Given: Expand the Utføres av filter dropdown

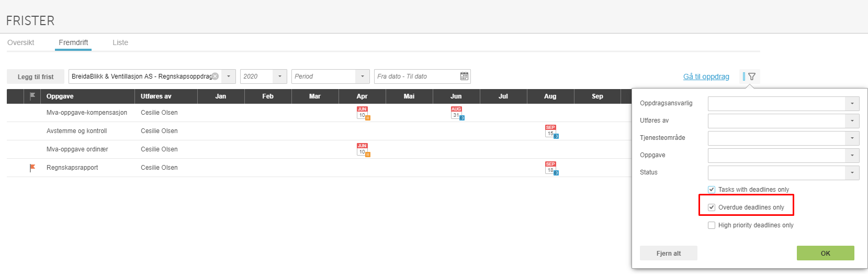Looking at the screenshot, I should [x=852, y=121].
